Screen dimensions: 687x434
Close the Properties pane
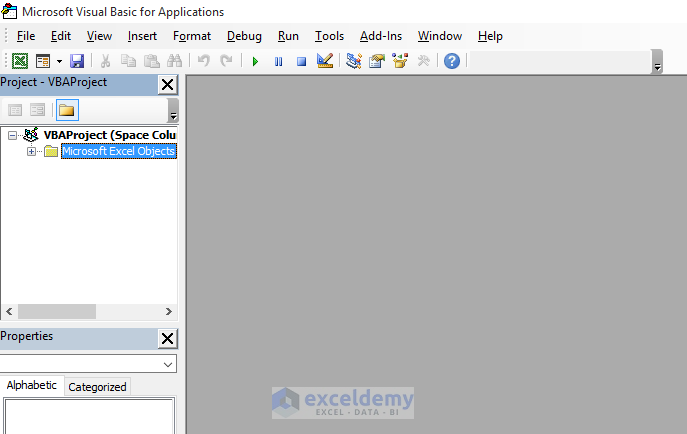pos(167,339)
